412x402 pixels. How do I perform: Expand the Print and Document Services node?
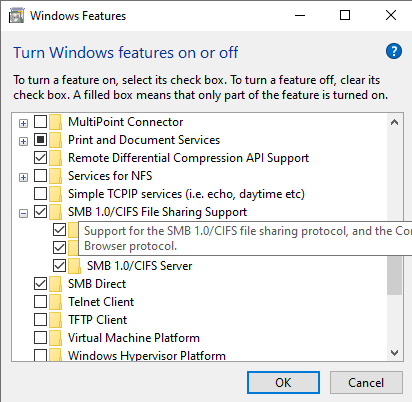[23, 142]
